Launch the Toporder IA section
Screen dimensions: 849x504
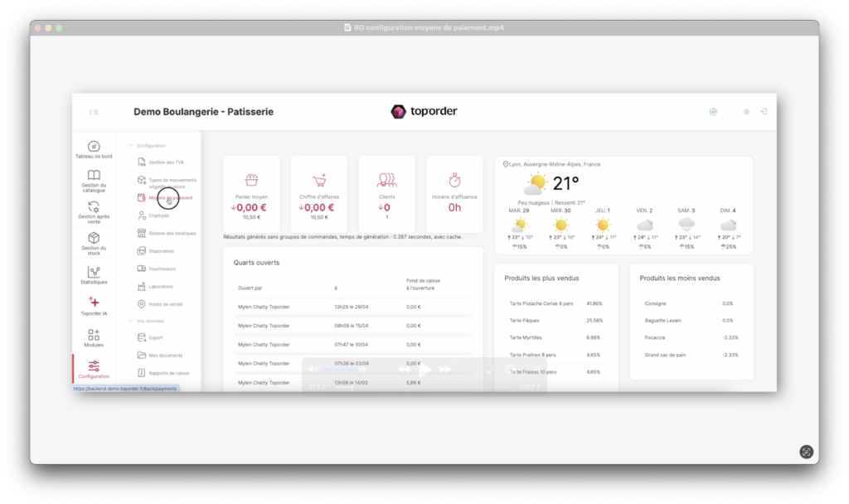coord(94,306)
